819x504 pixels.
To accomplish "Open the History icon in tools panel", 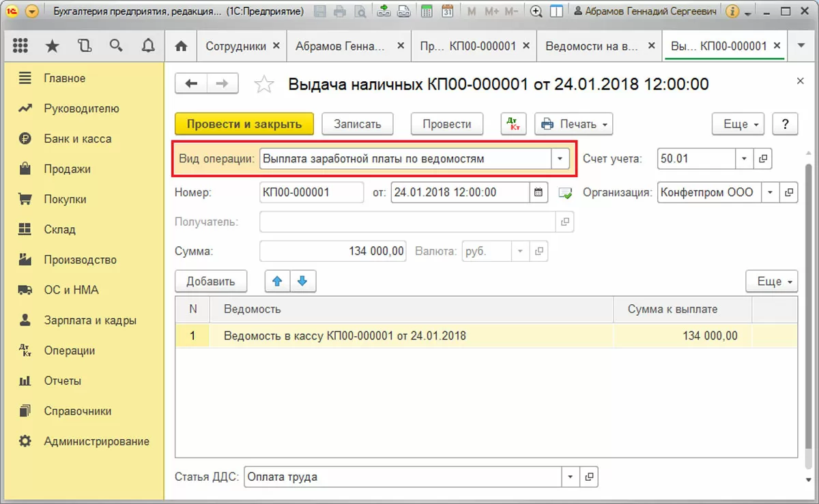I will [84, 46].
